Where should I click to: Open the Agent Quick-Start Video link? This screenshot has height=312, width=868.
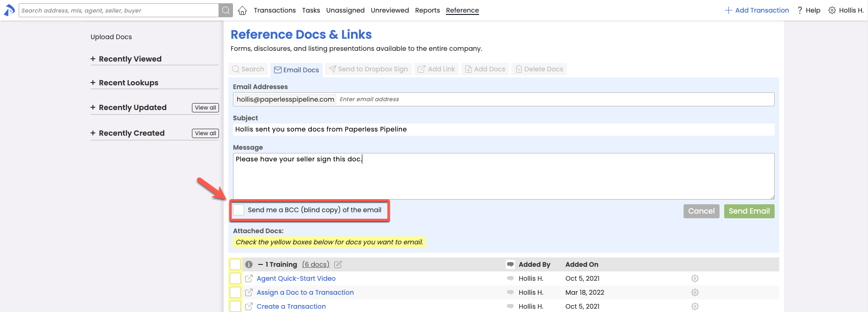pos(296,278)
